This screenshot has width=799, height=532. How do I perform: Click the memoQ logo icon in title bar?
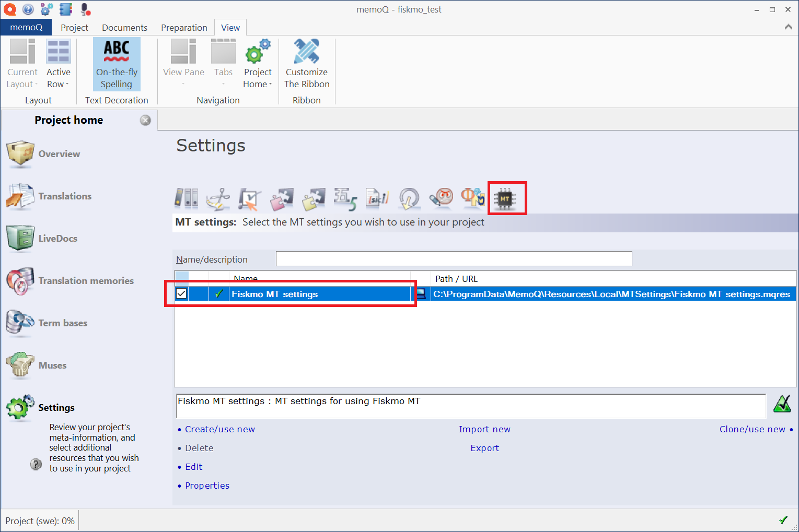tap(10, 9)
